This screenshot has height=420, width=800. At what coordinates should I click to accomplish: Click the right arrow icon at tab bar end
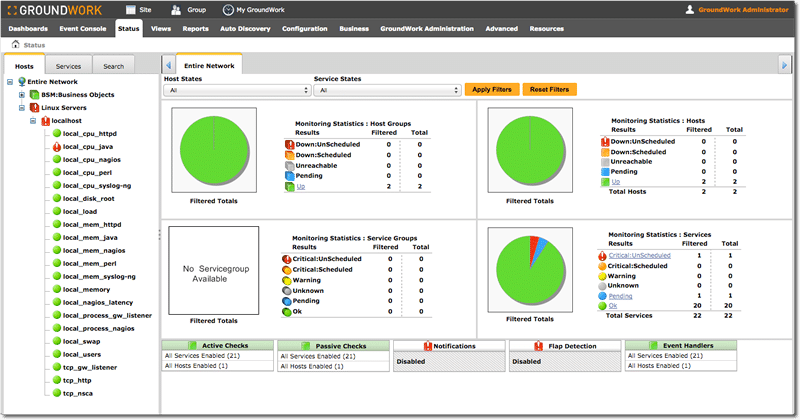(785, 65)
